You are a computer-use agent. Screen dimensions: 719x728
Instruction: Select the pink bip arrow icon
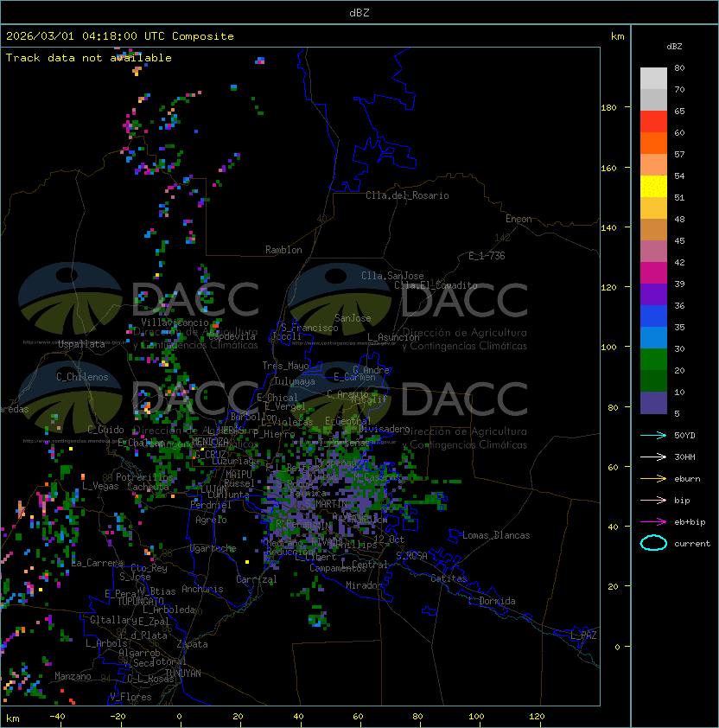pyautogui.click(x=653, y=500)
